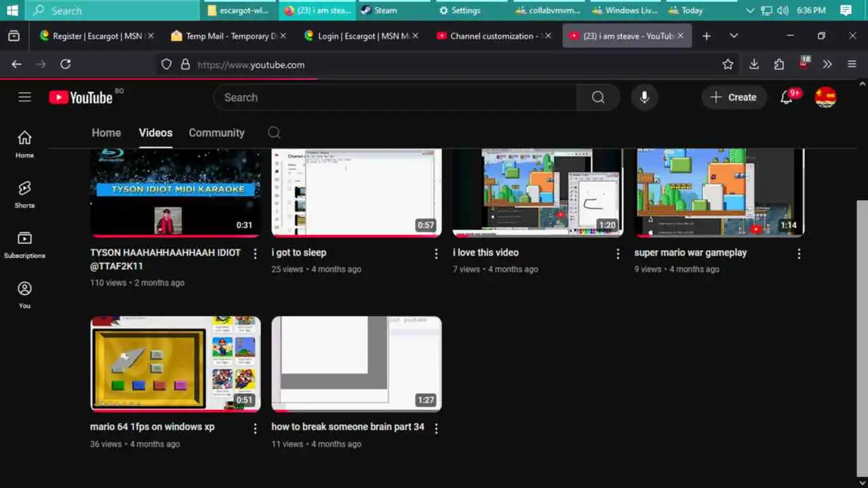The width and height of the screenshot is (868, 488).
Task: Click the search magnifier button in YouTube
Action: coord(598,98)
